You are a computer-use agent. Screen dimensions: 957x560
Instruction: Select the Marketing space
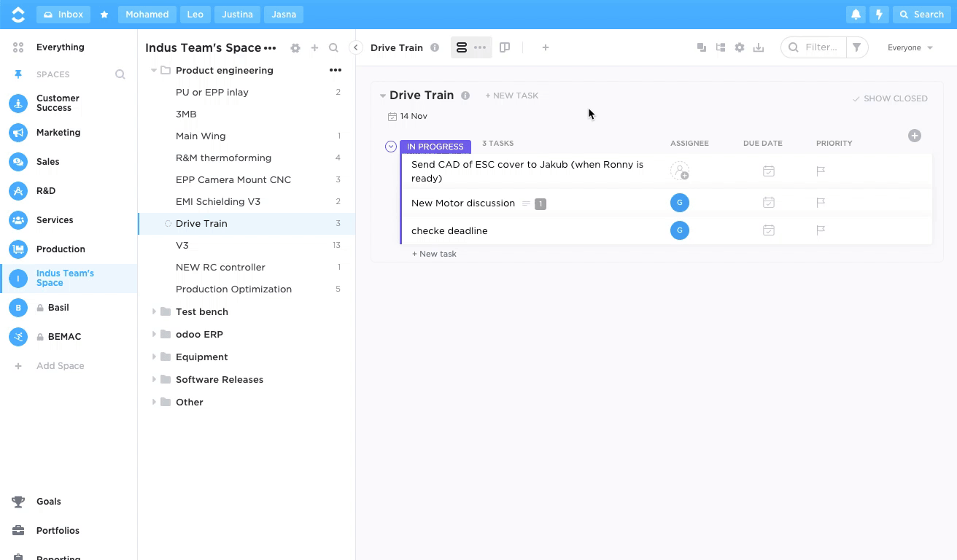[x=58, y=133]
